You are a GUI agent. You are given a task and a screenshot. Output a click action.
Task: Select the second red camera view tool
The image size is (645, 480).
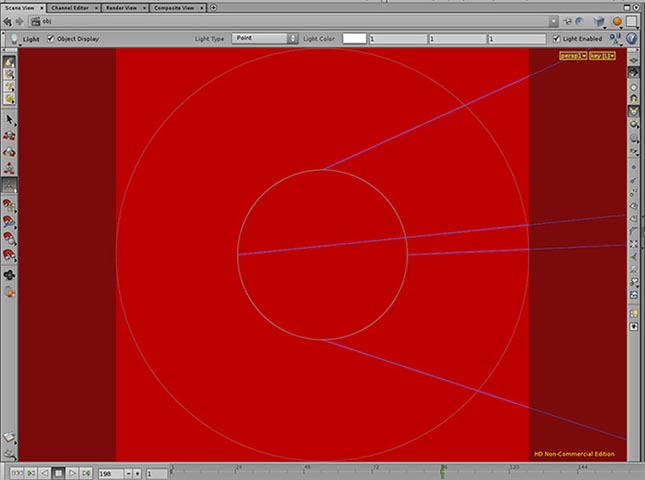[9, 222]
